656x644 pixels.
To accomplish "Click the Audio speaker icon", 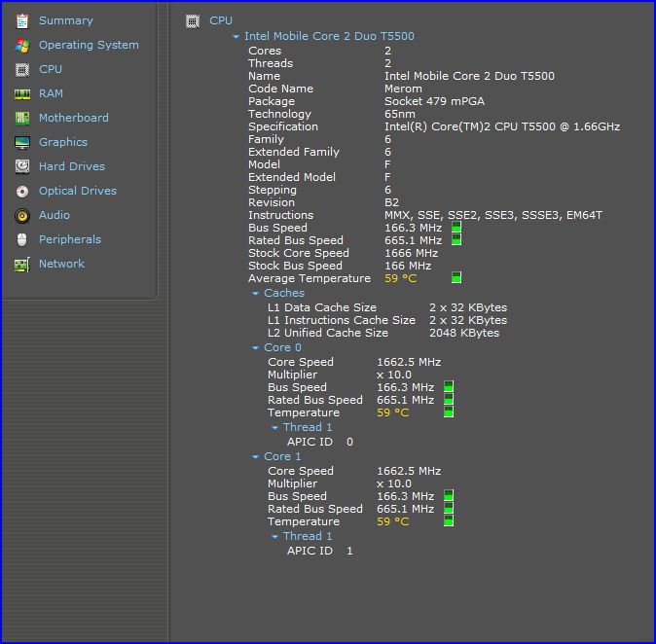I will click(x=22, y=215).
